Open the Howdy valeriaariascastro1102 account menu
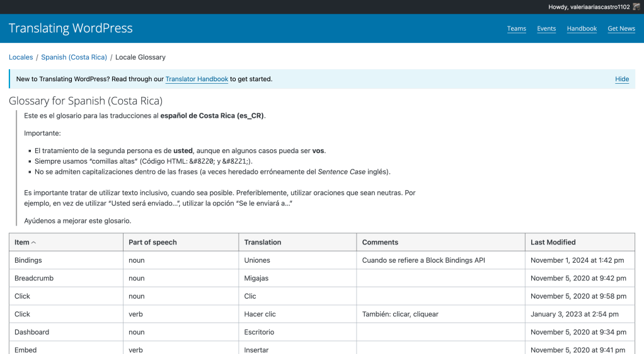This screenshot has width=644, height=354. (589, 7)
